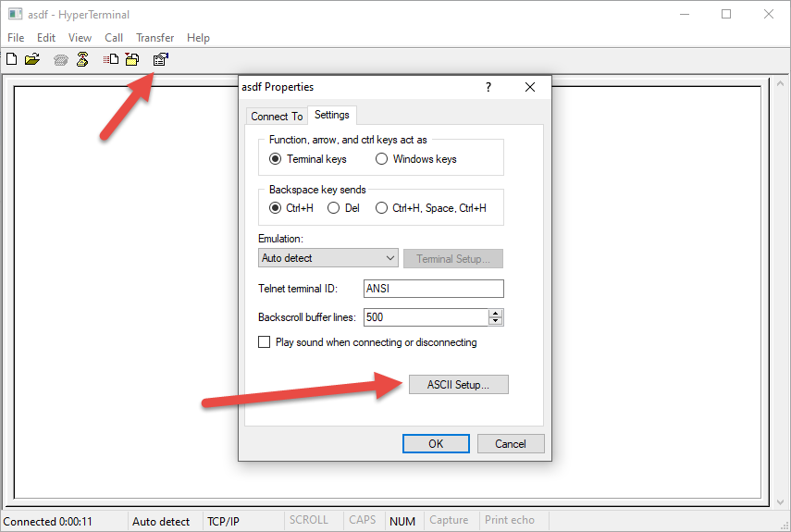791x532 pixels.
Task: Click the Telnet terminal ID field
Action: [x=433, y=289]
